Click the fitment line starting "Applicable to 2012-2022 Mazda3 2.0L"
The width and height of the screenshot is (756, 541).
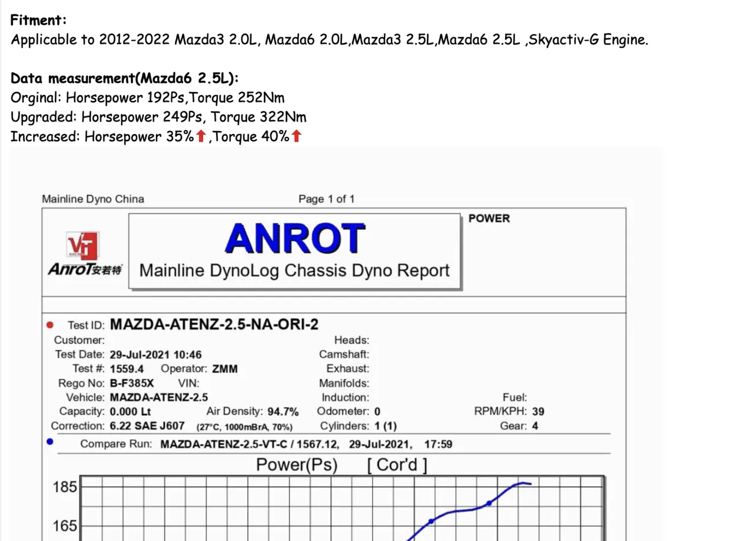[x=330, y=40]
